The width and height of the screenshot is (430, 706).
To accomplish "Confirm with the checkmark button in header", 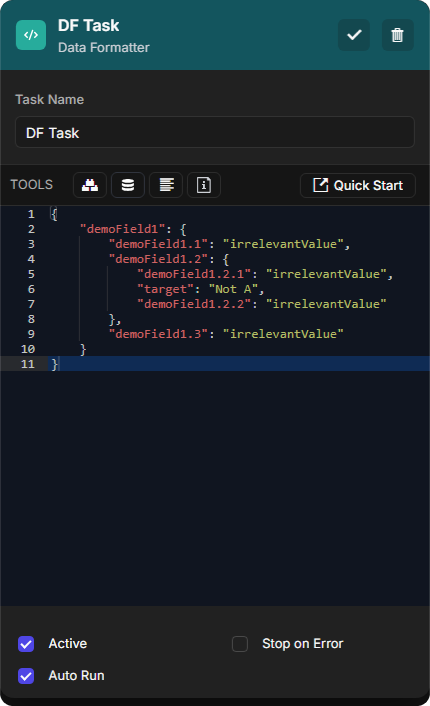I will [354, 35].
